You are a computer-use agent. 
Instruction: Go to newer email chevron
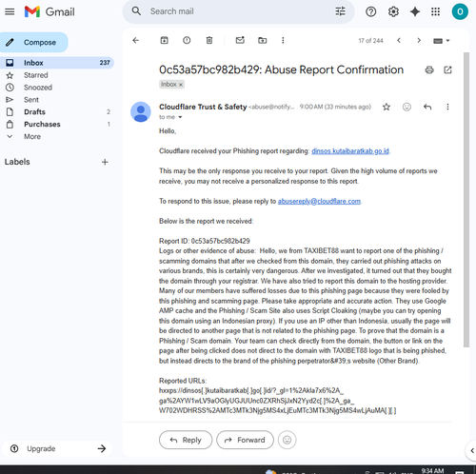399,40
